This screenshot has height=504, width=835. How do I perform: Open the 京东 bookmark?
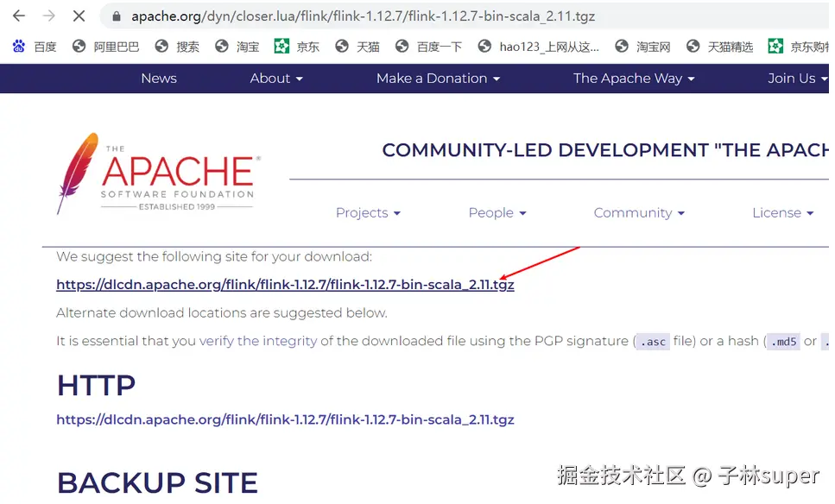coord(297,47)
